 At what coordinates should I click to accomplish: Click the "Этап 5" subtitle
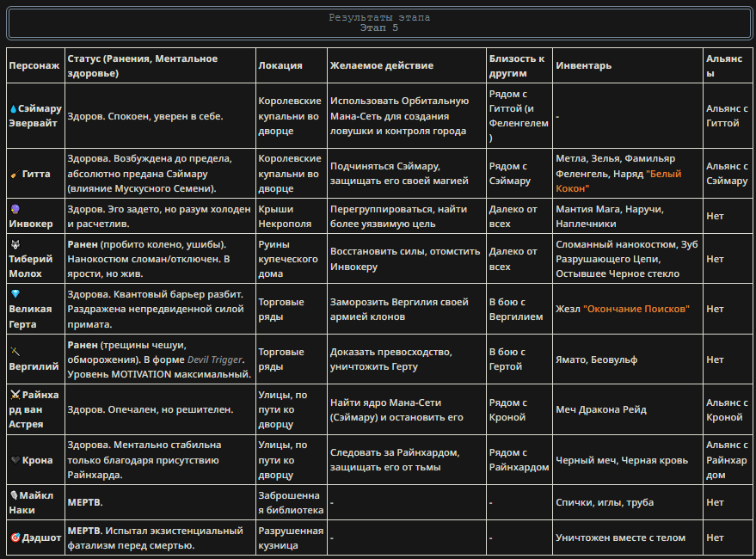[x=379, y=28]
